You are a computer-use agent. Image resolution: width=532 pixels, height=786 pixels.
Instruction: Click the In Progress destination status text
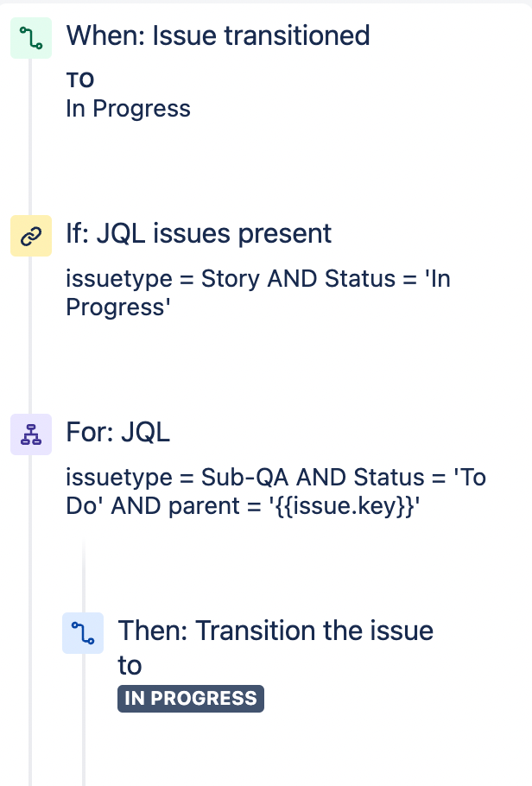click(128, 109)
